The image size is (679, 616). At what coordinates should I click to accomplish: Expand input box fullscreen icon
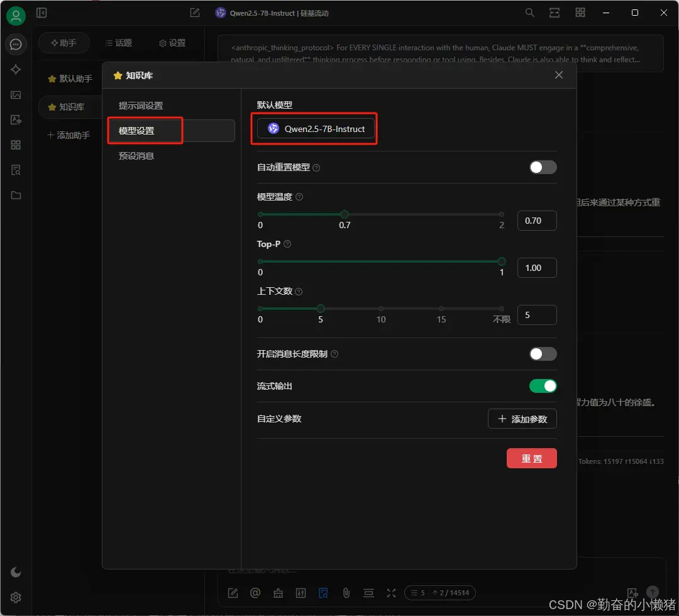392,593
